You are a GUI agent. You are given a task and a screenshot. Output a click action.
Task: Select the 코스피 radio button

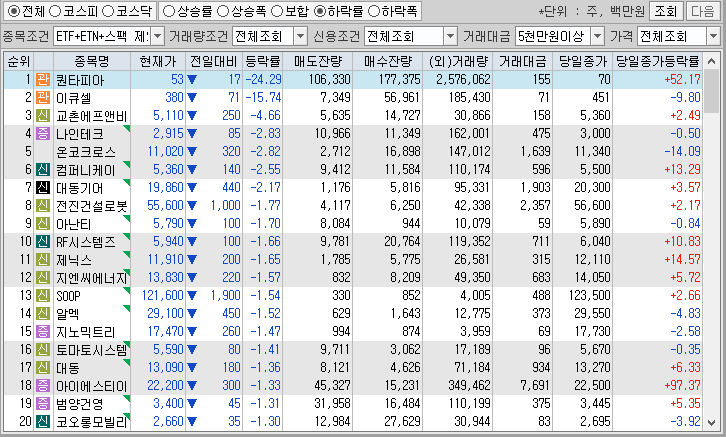click(55, 11)
